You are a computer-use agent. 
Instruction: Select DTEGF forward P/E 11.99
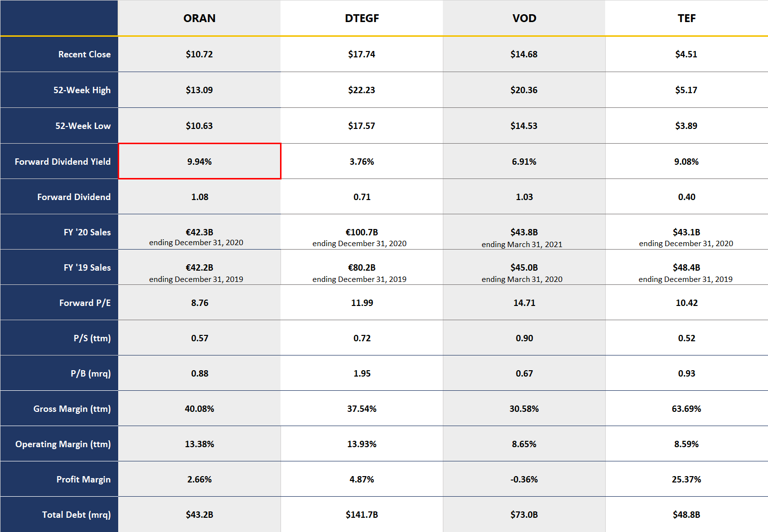[x=362, y=303]
